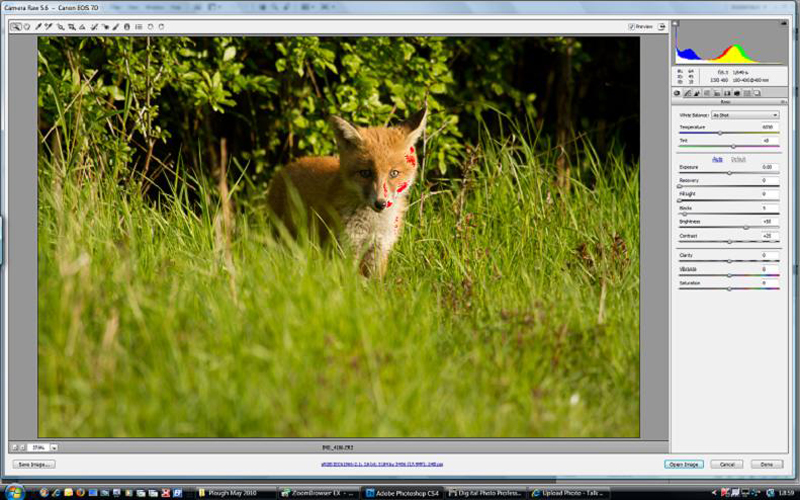
Task: Open the White Balance dropdown
Action: (x=744, y=115)
